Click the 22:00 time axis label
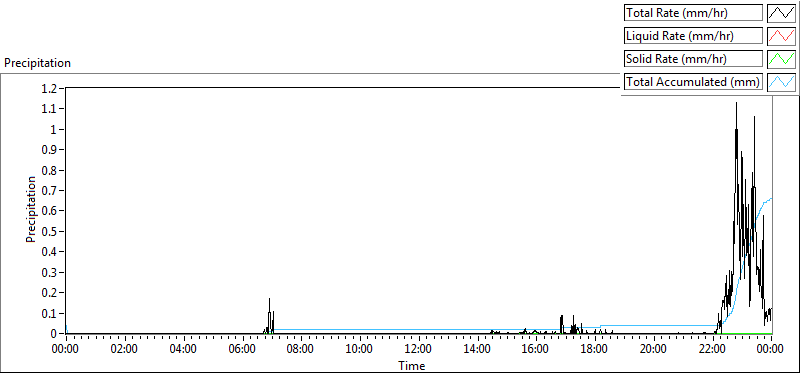The image size is (800, 373). (712, 349)
